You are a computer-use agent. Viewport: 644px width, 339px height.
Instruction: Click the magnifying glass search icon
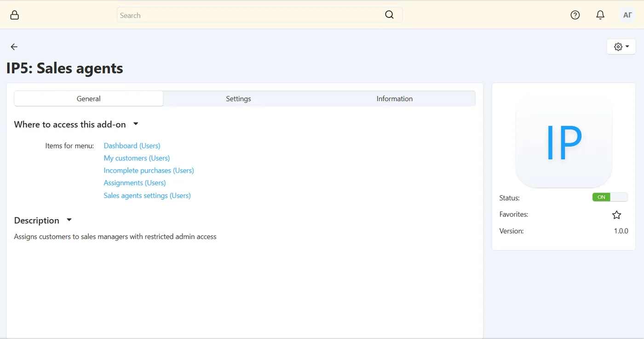tap(389, 15)
